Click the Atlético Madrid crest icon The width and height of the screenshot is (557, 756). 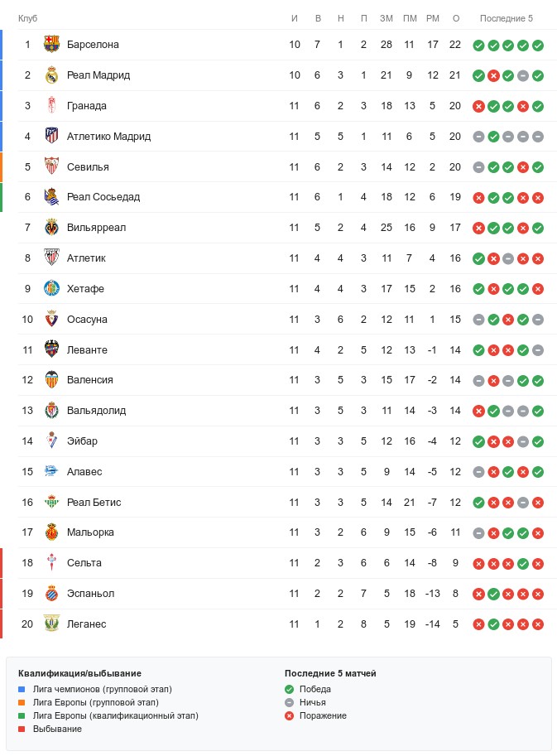pos(51,137)
